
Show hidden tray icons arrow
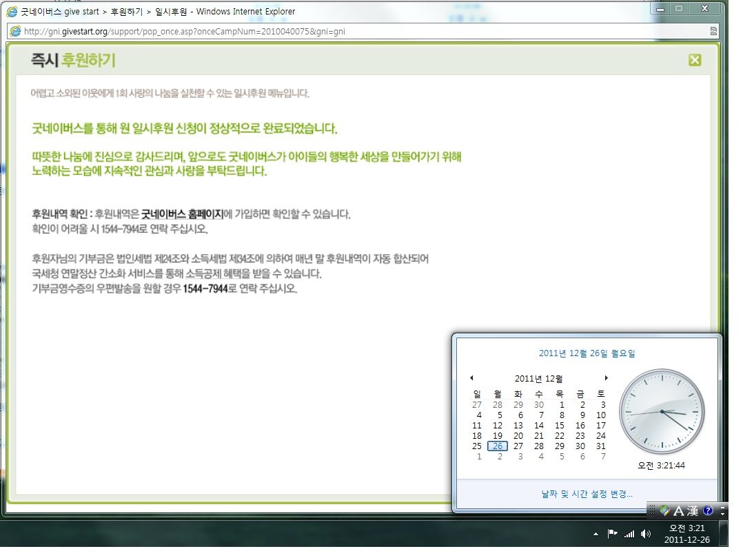(x=596, y=534)
